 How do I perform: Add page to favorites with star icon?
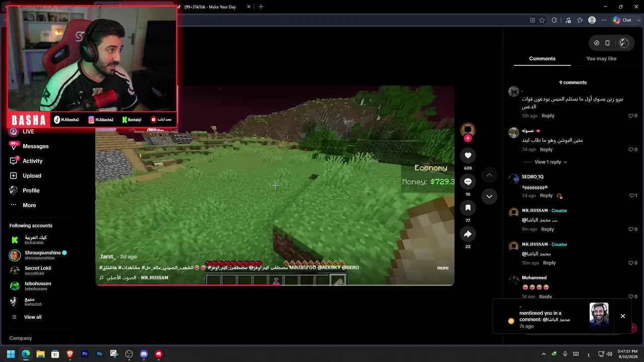point(542,20)
